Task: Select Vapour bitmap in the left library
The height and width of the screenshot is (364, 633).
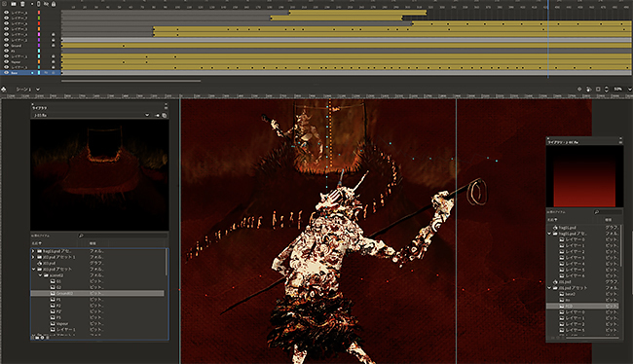Action: point(62,324)
